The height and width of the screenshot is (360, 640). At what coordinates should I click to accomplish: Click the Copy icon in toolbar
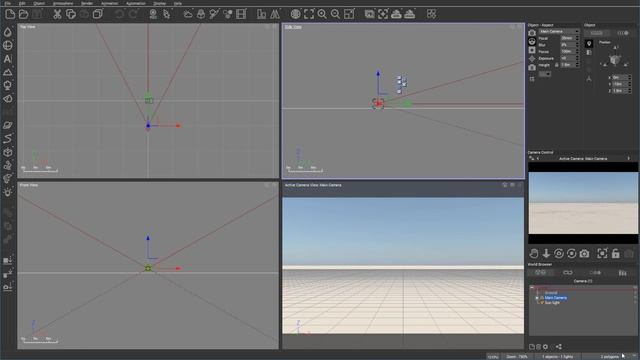71,14
